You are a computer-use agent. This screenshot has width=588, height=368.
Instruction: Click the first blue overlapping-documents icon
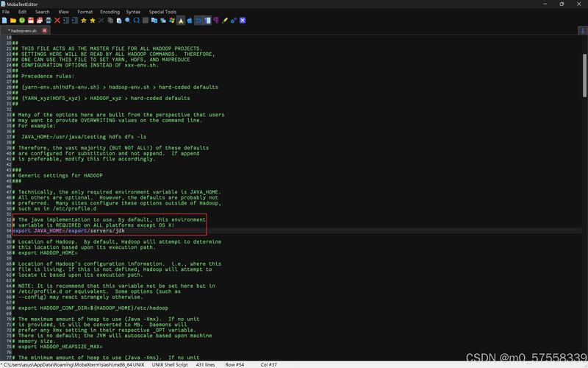[x=154, y=21]
